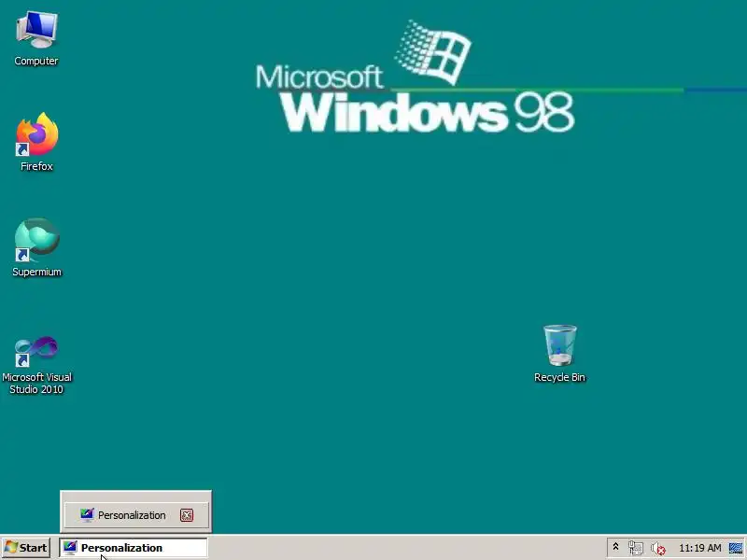Open the network status tray icon
The height and width of the screenshot is (560, 747).
click(636, 548)
